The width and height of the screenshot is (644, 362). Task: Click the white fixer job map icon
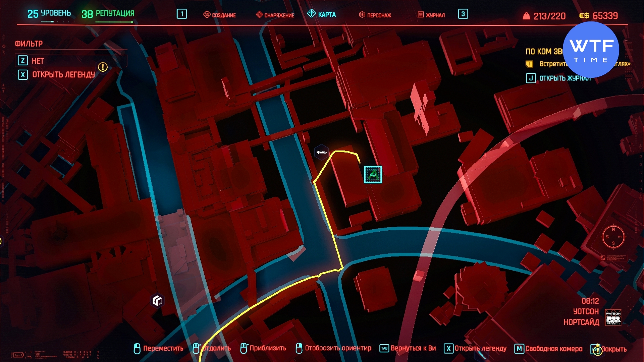pos(157,300)
